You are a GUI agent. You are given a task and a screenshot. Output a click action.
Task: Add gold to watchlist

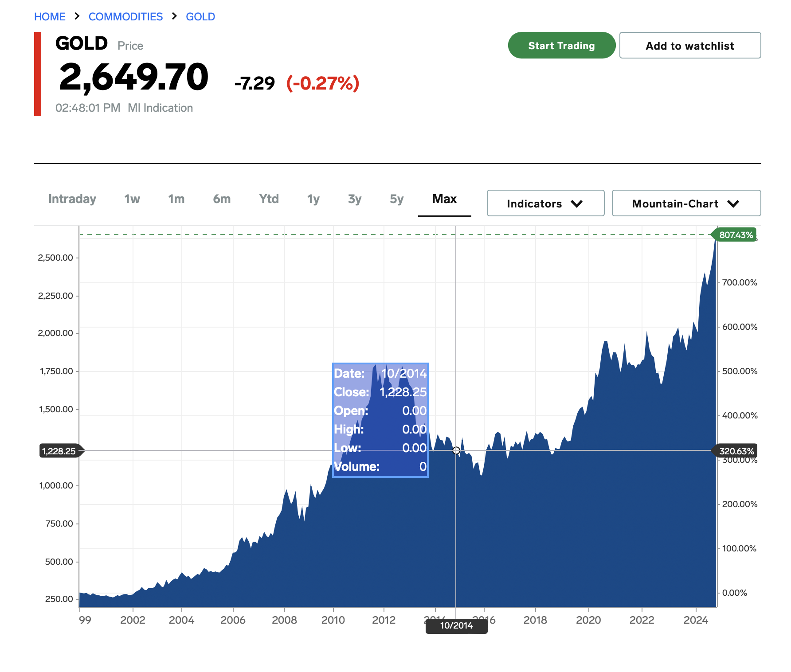(690, 45)
